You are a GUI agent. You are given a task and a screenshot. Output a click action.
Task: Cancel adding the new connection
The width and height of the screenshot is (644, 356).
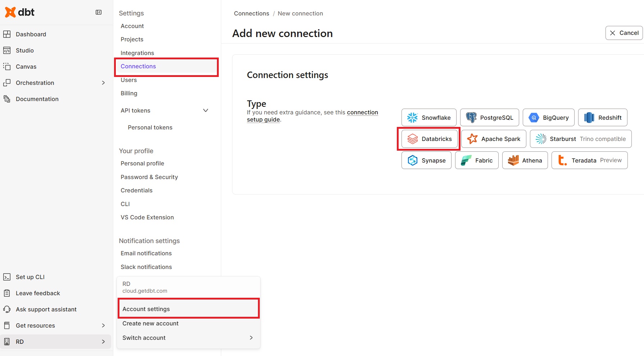coord(624,33)
